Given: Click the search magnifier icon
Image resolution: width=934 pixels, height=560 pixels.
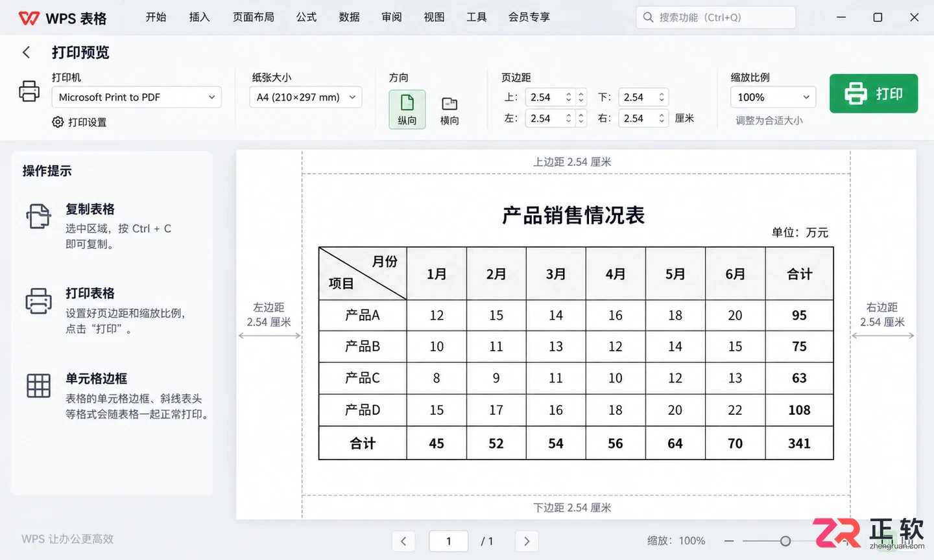Looking at the screenshot, I should [x=648, y=17].
